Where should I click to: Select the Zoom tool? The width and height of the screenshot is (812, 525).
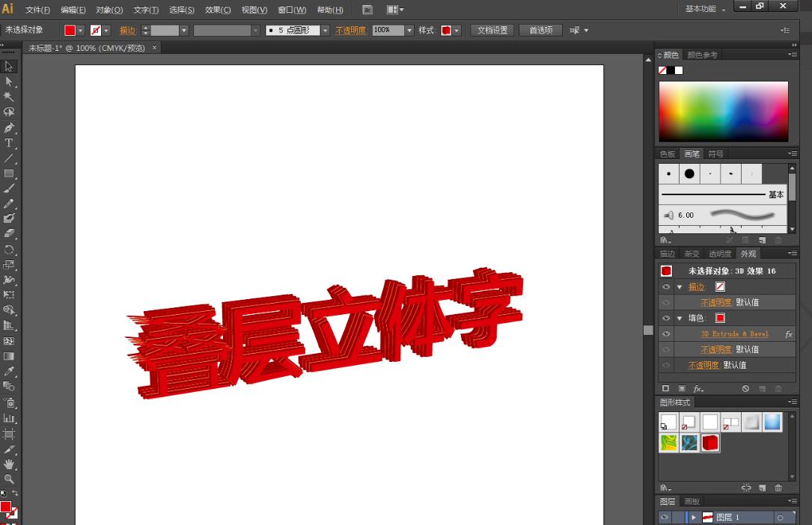coord(9,479)
